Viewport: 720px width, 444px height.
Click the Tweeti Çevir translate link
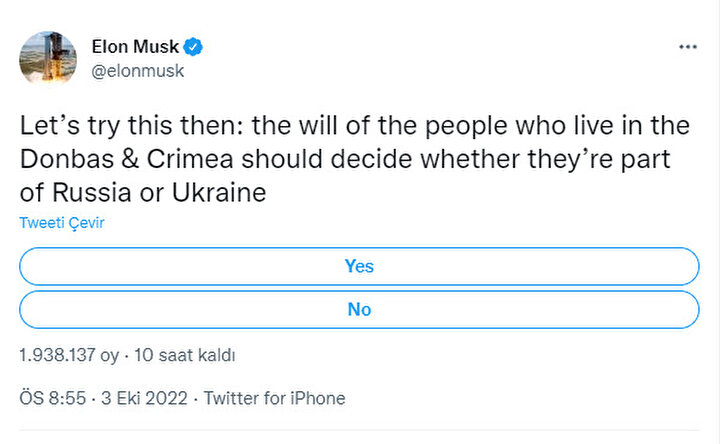pos(62,223)
